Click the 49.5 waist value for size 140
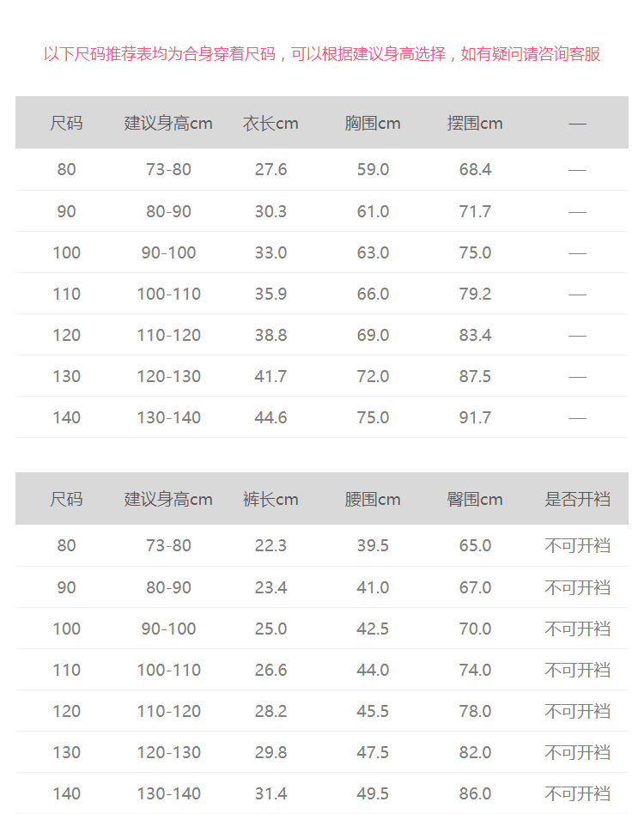The image size is (644, 814). coord(373,793)
